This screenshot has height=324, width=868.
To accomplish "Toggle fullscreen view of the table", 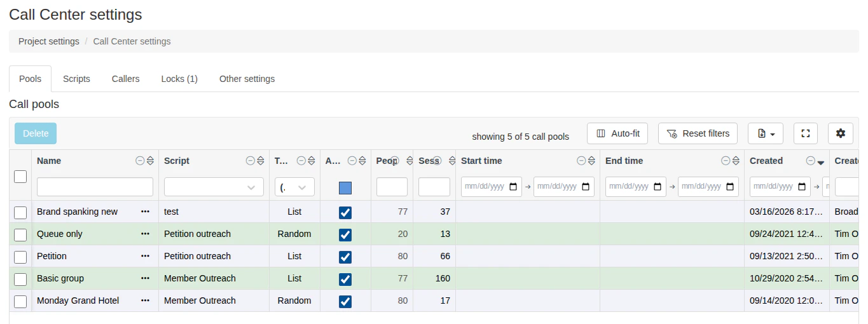I will click(806, 133).
